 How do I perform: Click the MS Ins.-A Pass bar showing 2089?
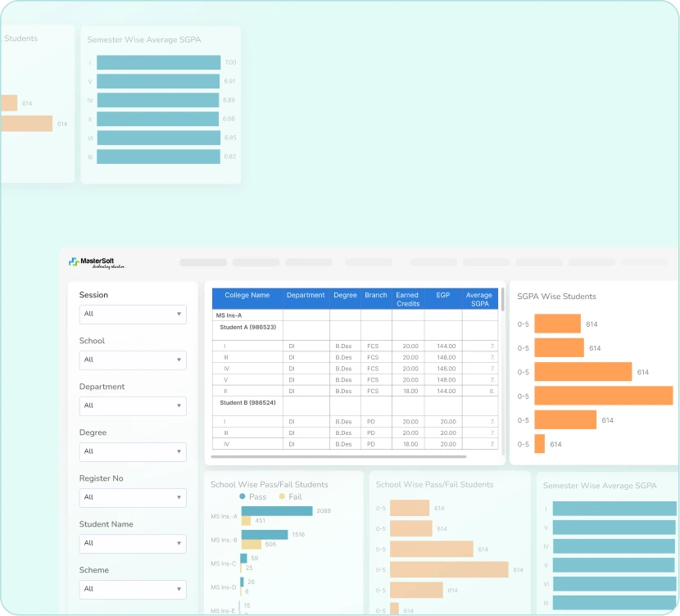276,511
